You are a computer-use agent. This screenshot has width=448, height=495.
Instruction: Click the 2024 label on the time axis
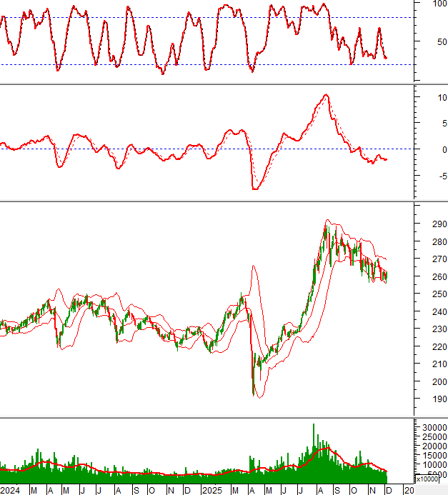10,491
